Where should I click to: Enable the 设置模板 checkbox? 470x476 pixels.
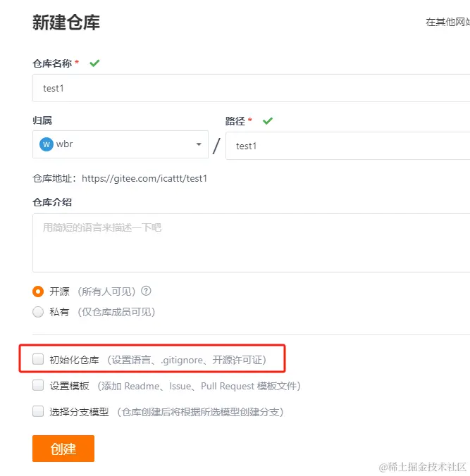pyautogui.click(x=38, y=385)
